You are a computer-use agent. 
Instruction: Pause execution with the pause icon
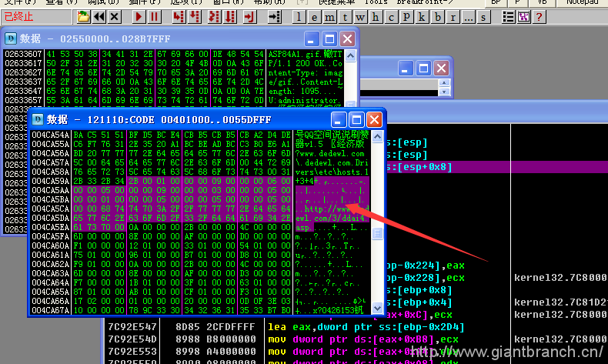154,16
